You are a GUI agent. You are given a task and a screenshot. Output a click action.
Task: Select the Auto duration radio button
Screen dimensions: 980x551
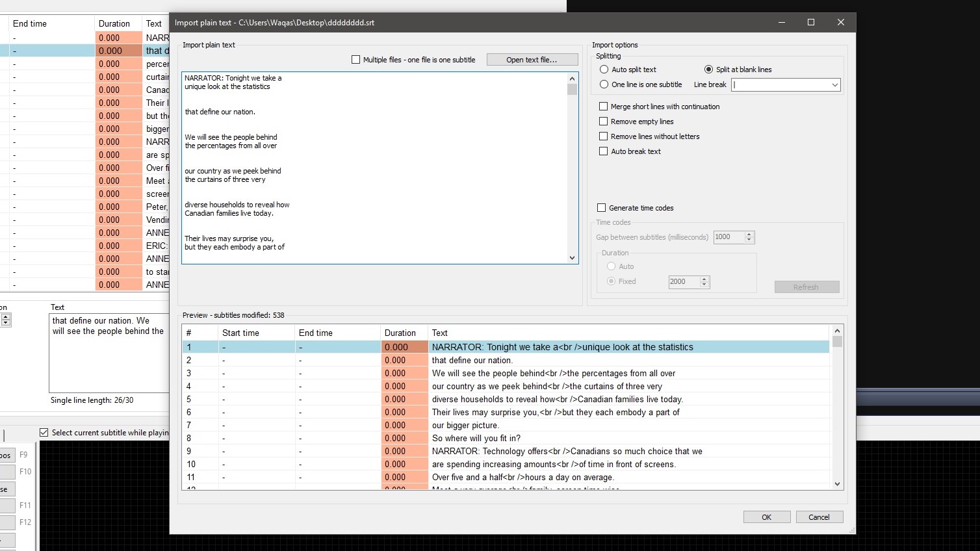click(611, 266)
